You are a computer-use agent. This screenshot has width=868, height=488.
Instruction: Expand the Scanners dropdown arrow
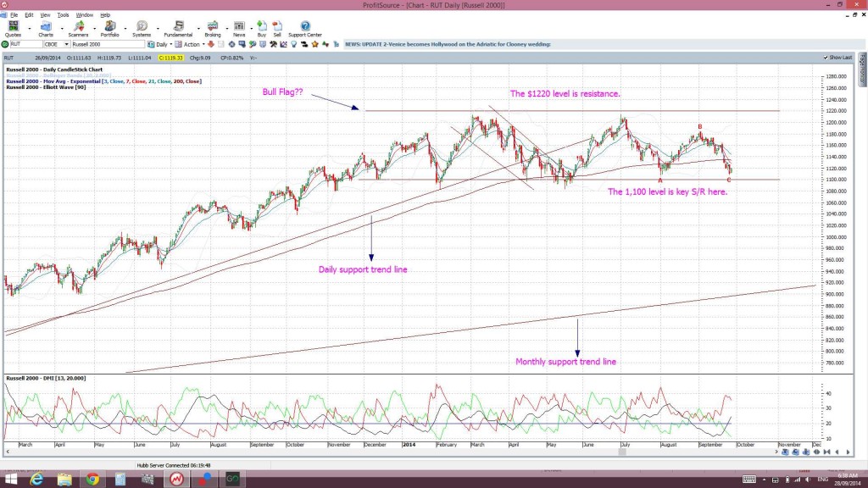point(94,28)
